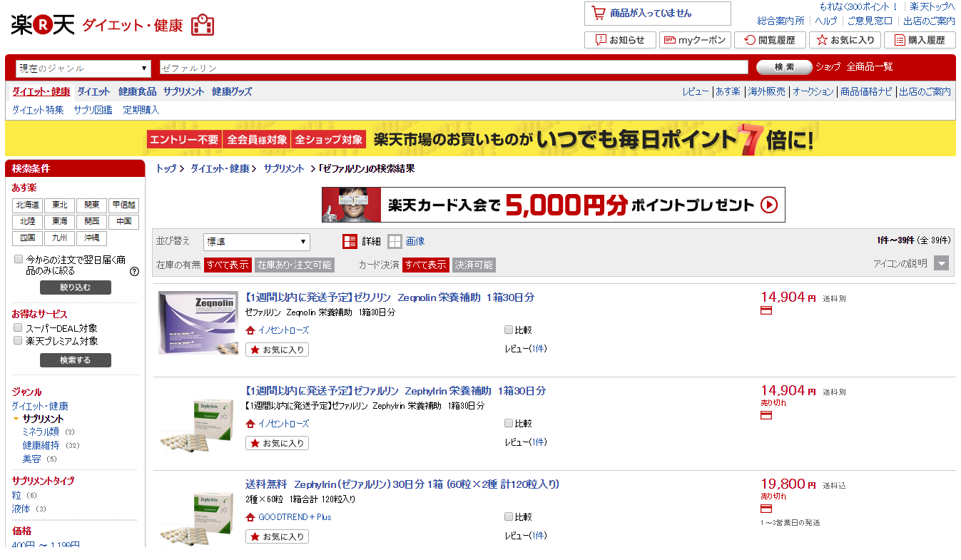Open Zeqnolin product thumbnail
Image resolution: width=961 pixels, height=560 pixels.
click(x=198, y=322)
